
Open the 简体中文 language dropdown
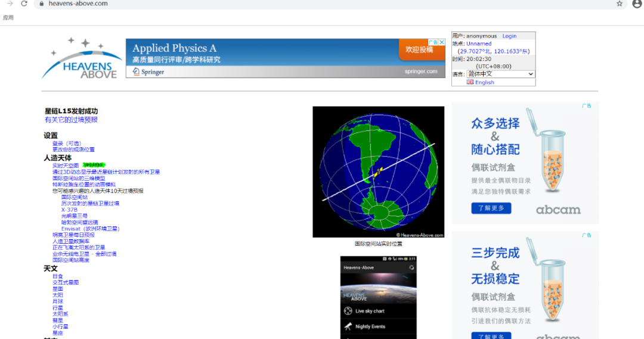pos(500,74)
